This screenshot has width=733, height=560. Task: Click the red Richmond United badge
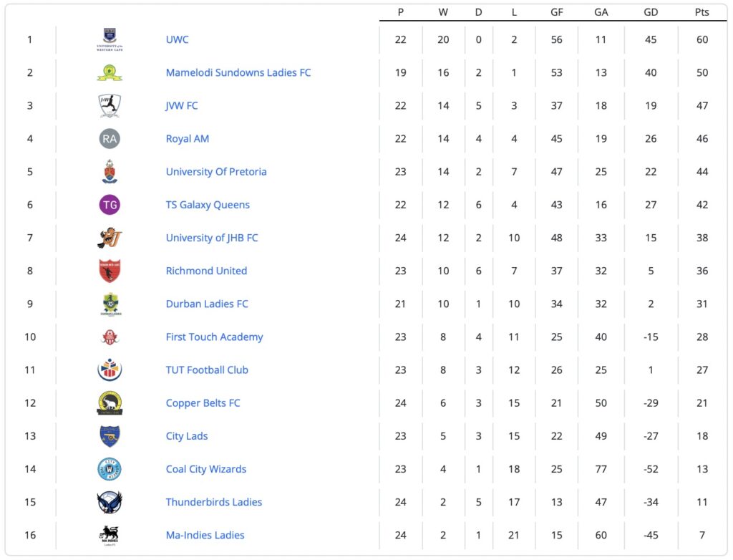pyautogui.click(x=110, y=271)
